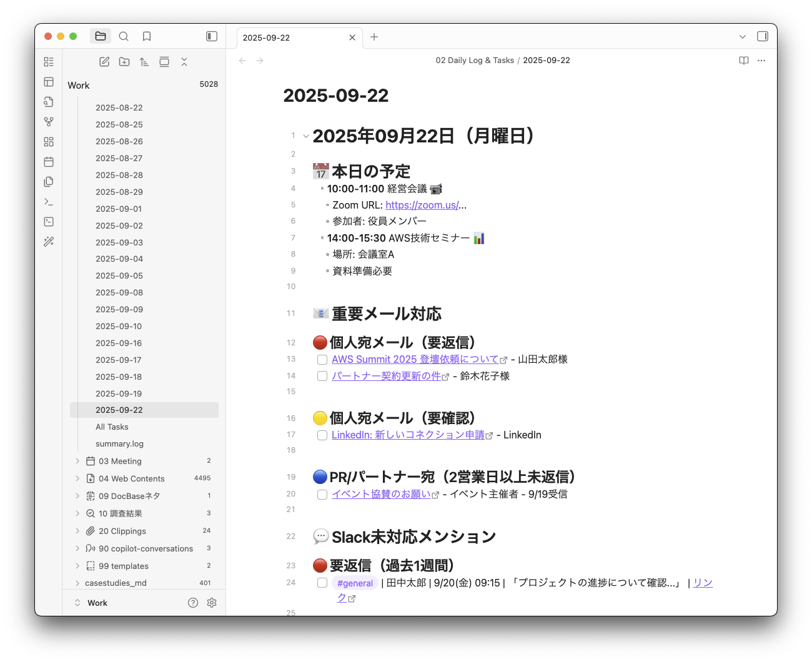The image size is (812, 662).
Task: Open the top outline ribbon icon
Action: (49, 62)
